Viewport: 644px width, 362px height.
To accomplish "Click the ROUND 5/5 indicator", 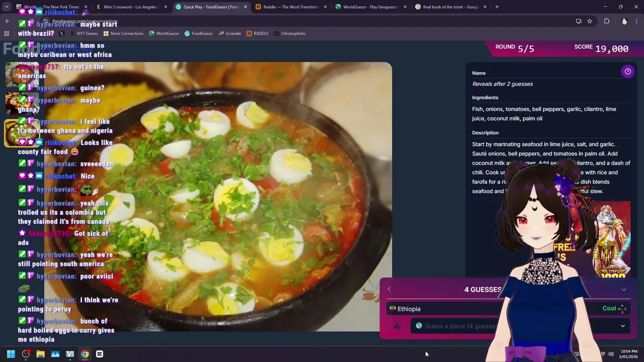I will pyautogui.click(x=515, y=48).
